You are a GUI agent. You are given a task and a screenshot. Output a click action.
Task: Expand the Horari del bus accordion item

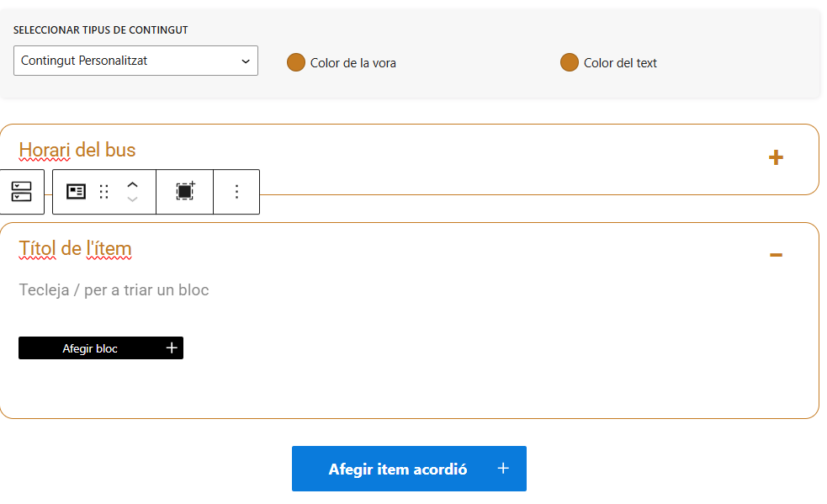777,157
